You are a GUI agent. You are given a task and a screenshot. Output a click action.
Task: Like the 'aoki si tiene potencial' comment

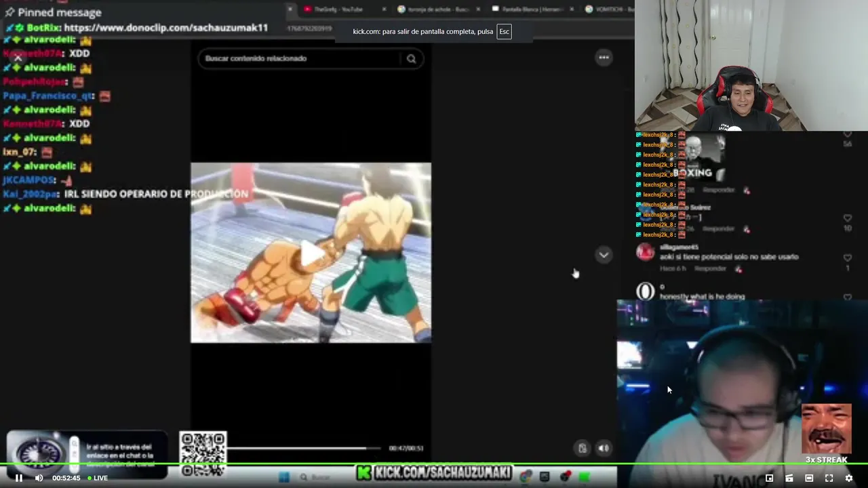coord(847,258)
